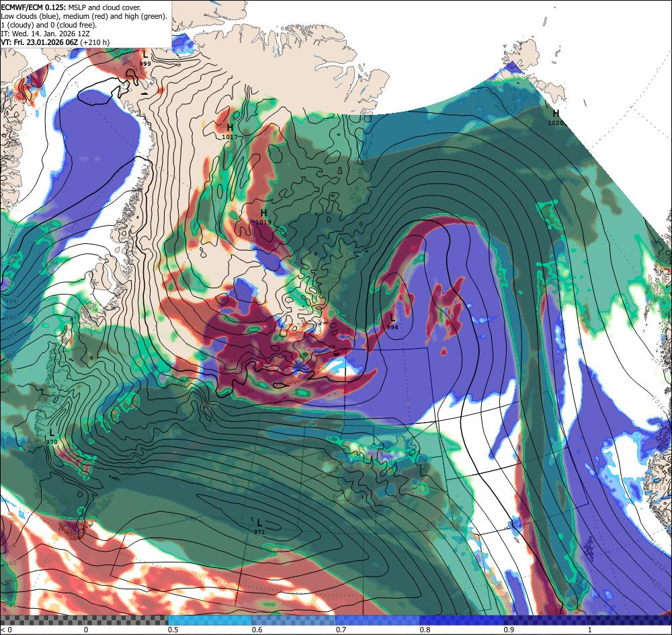Screen dimensions: 672x635
Task: Click the 'VT: Fri. 23.01.2026 06Z (+210 h)' line
Action: 55,42
